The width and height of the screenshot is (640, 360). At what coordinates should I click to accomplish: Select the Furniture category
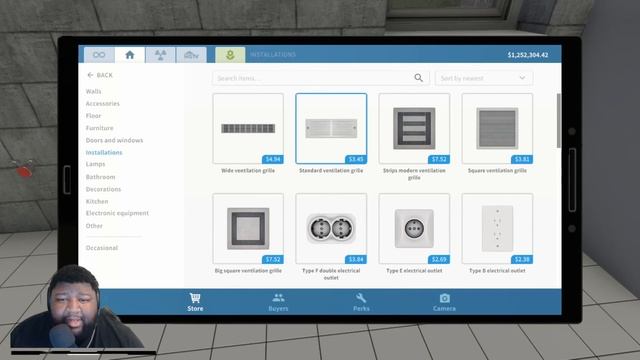(100, 128)
